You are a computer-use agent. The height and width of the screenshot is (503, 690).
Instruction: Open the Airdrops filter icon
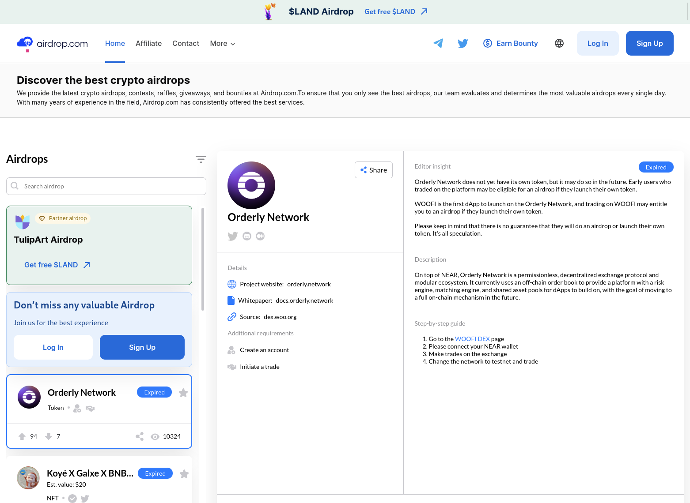coord(201,159)
